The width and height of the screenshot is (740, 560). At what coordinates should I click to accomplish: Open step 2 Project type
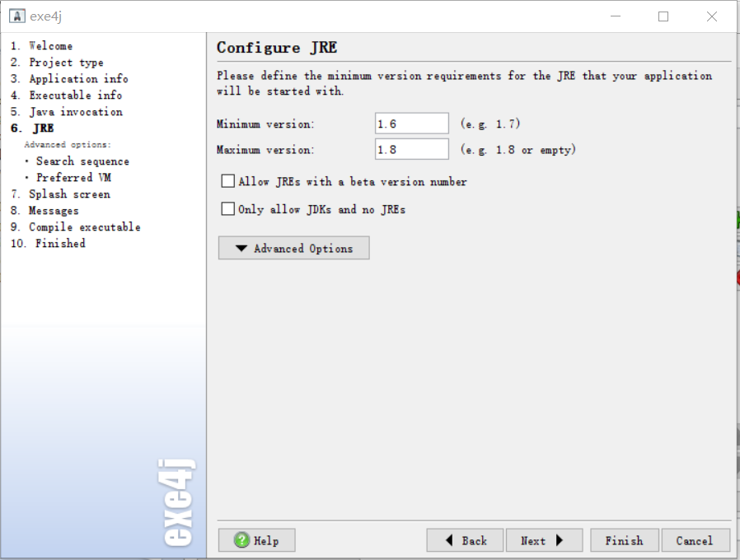point(57,63)
